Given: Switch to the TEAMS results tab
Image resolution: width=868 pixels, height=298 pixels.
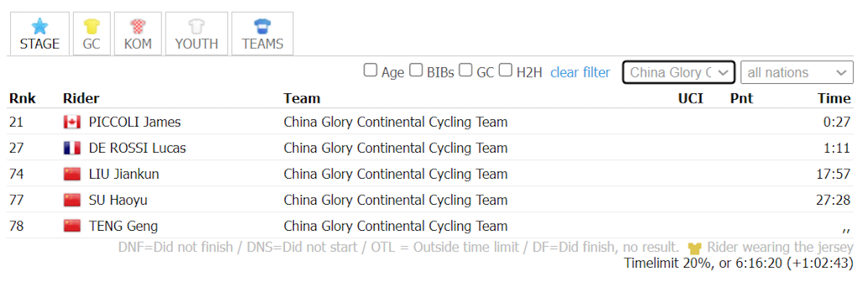Looking at the screenshot, I should [x=263, y=34].
